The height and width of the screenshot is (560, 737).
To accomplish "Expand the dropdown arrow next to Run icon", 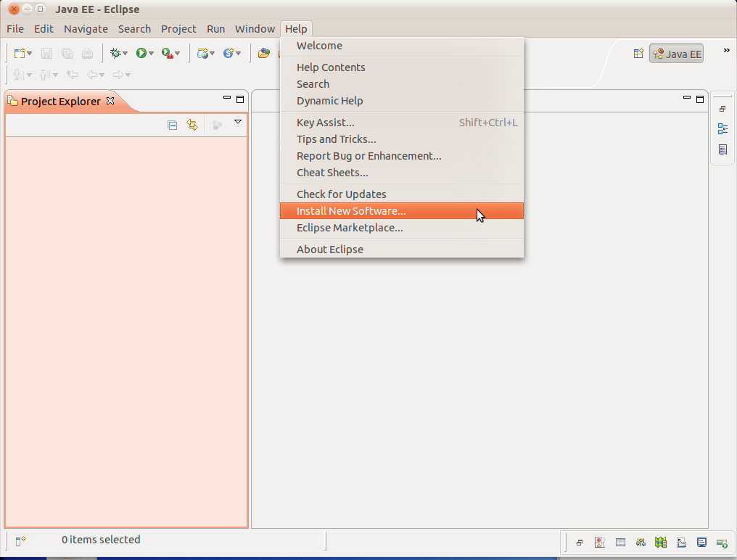I will pos(152,54).
